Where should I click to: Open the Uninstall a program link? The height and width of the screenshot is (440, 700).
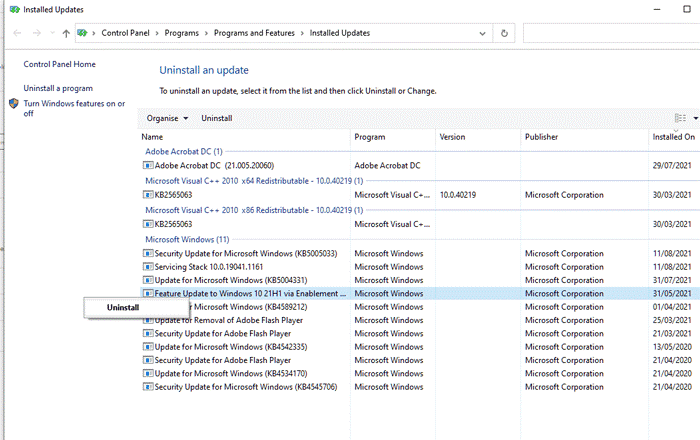tap(58, 88)
